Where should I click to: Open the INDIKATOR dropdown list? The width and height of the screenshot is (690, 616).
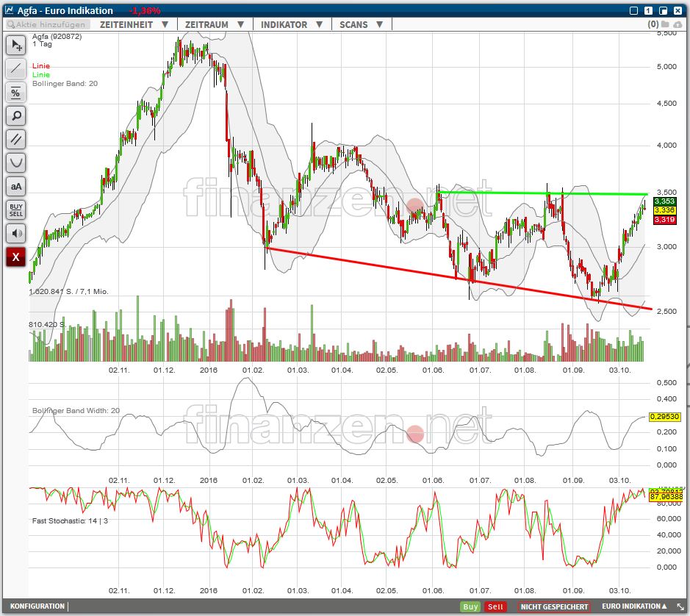292,24
